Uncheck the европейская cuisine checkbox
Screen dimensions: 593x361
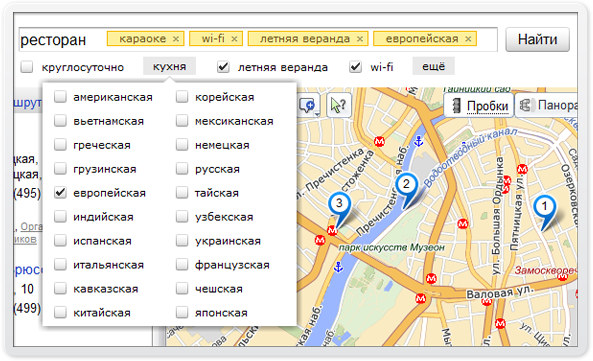click(x=60, y=193)
